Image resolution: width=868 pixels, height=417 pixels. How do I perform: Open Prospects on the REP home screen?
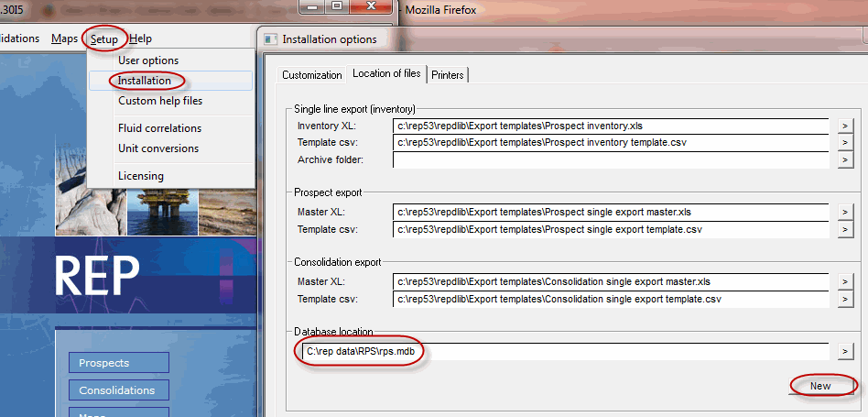pos(118,363)
